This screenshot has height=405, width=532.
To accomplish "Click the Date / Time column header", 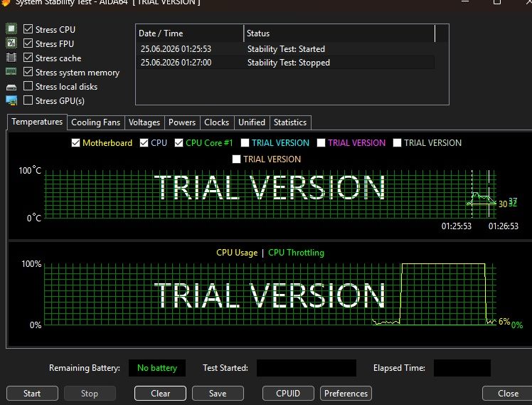I will pyautogui.click(x=190, y=33).
